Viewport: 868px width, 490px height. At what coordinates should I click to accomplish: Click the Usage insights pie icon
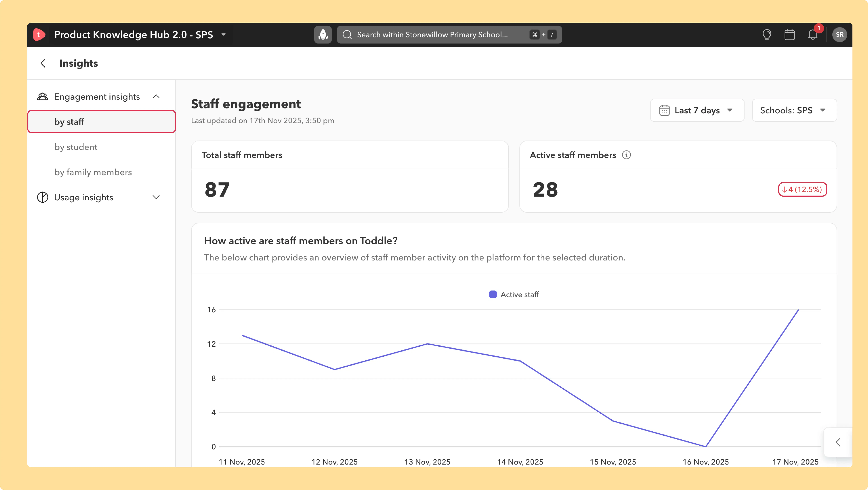pyautogui.click(x=42, y=197)
